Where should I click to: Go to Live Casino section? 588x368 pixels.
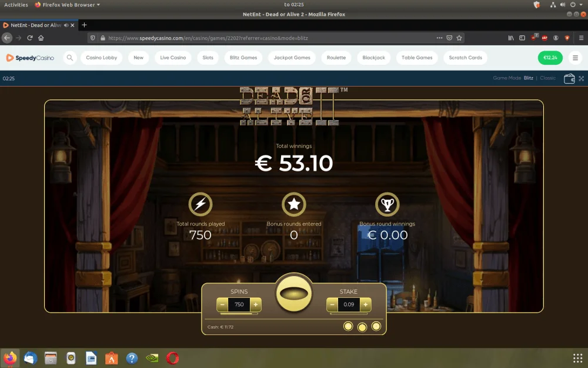173,58
